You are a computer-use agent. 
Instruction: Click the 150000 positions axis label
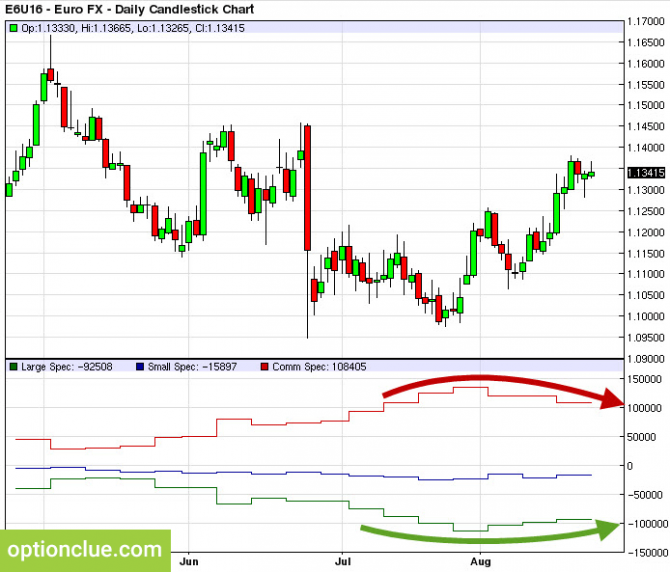click(x=644, y=379)
